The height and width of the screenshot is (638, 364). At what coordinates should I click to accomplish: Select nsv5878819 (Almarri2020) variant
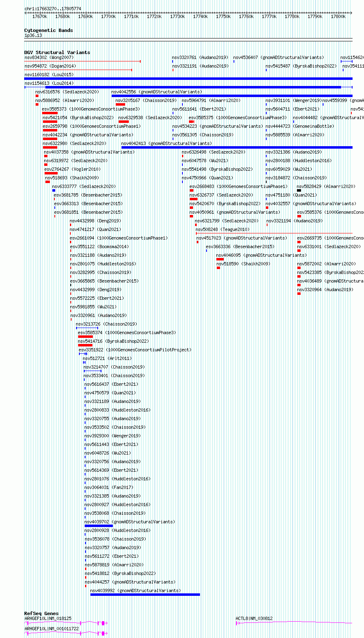click(114, 565)
